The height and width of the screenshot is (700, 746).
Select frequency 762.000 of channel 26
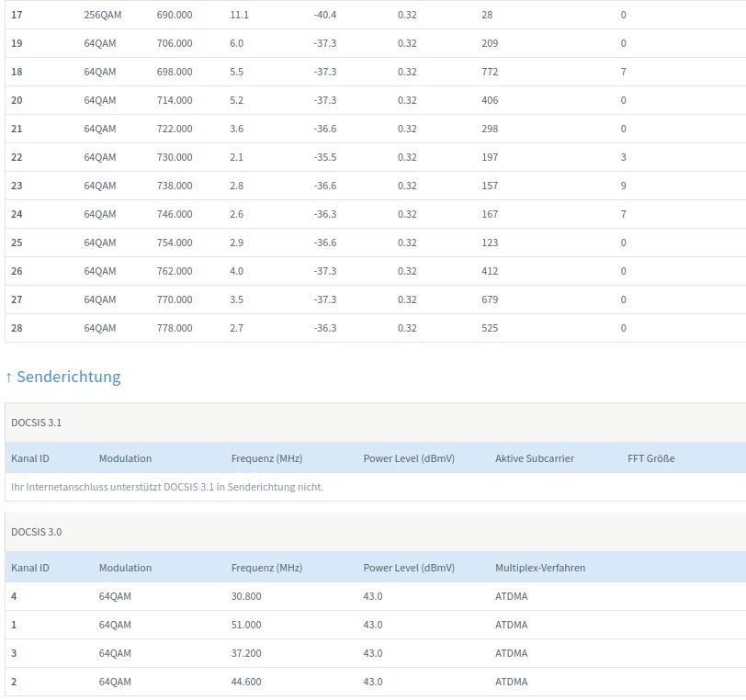pos(175,272)
